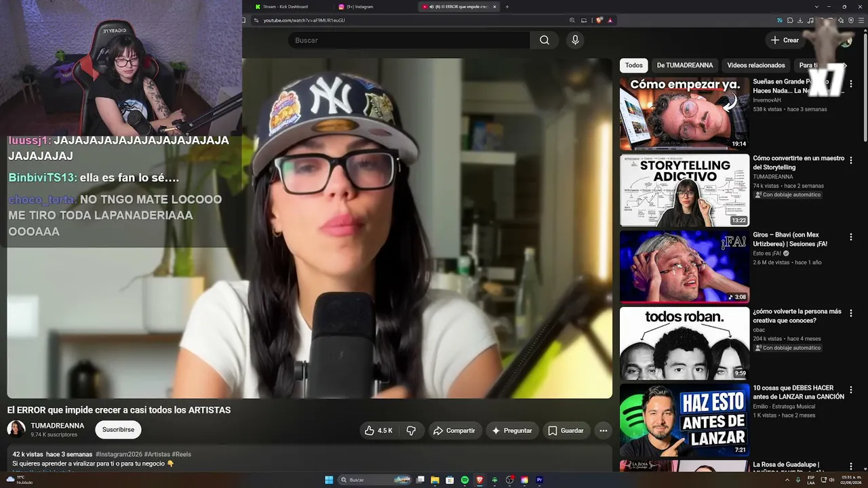Open Windows Start menu
Screen dimensions: 868x488
coord(329,480)
